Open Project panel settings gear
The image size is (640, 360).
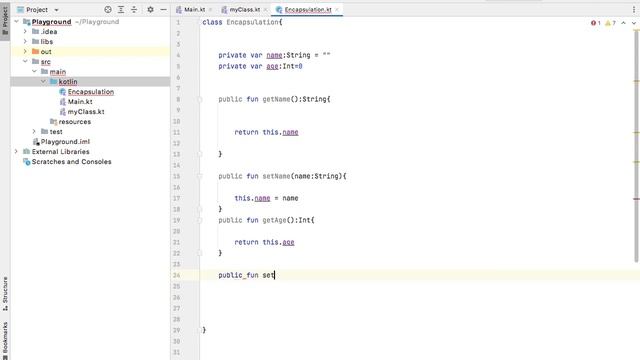pos(150,9)
